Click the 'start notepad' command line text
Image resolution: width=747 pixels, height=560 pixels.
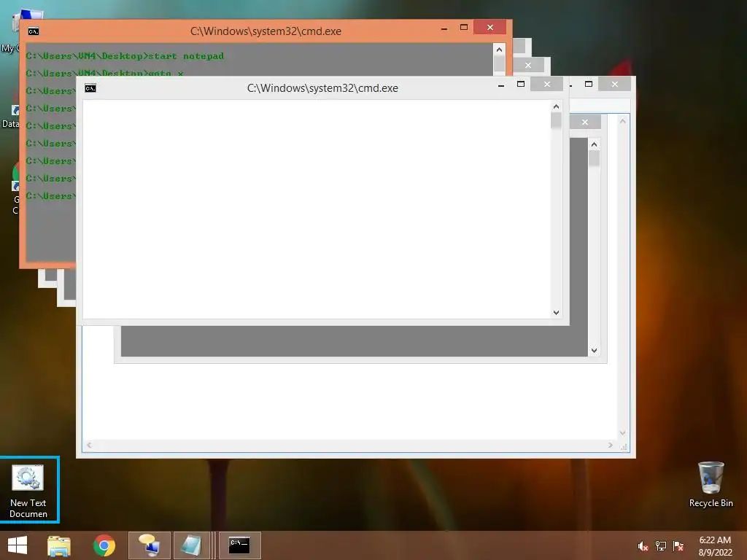186,56
